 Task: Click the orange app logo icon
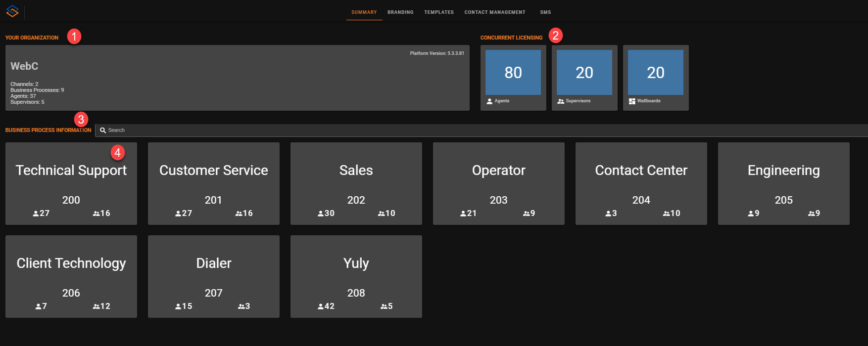12,11
